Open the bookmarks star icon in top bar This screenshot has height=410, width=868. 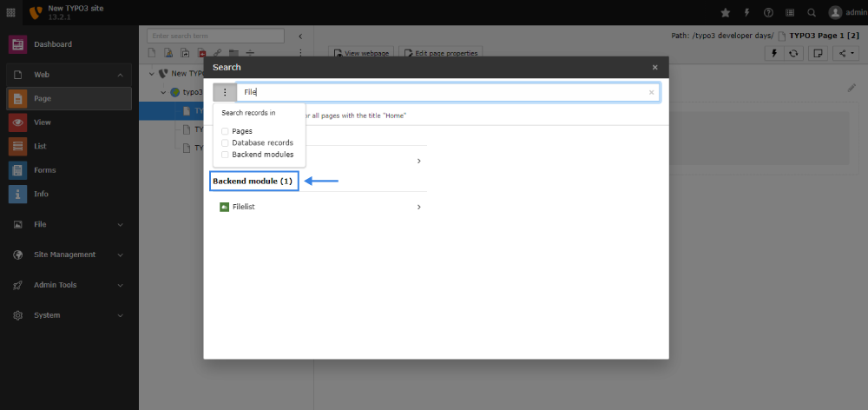point(725,12)
